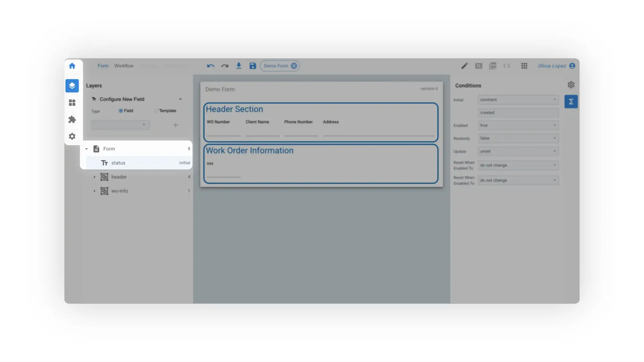Image resolution: width=644 pixels, height=362 pixels.
Task: Open the components widget panel icon
Action: pyautogui.click(x=72, y=103)
